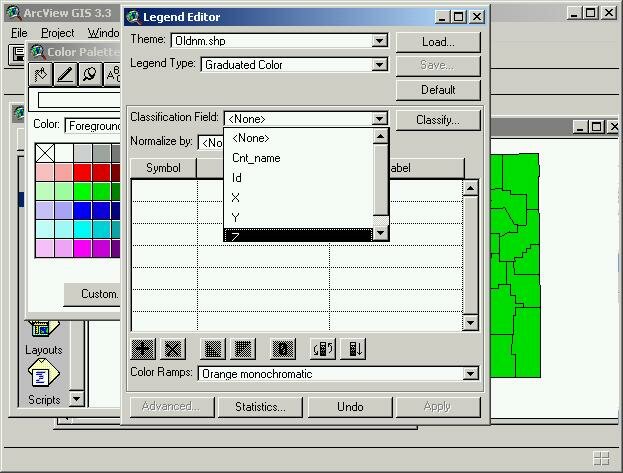Image resolution: width=623 pixels, height=473 pixels.
Task: Open the Window menu
Action: (103, 33)
